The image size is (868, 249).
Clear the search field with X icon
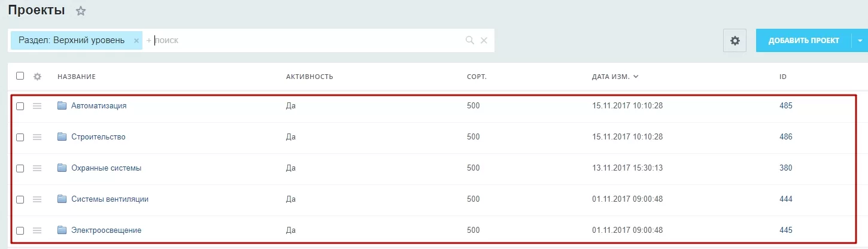tap(484, 41)
